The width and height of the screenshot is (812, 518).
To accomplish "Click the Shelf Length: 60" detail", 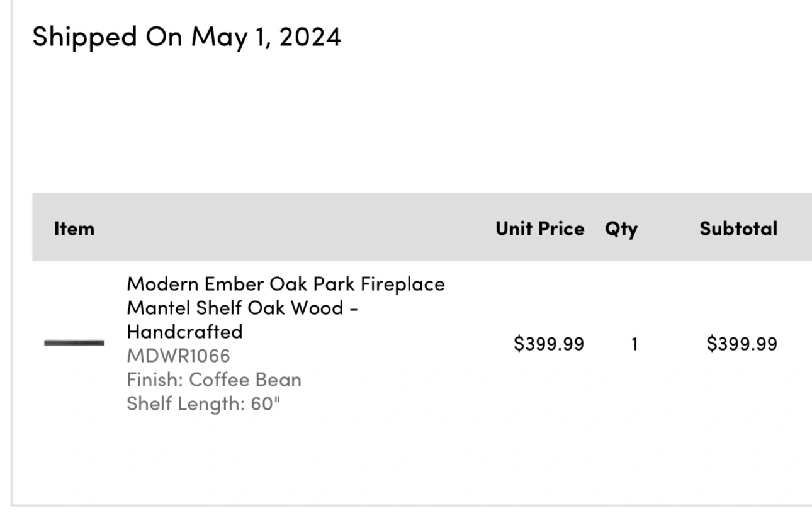I will pyautogui.click(x=203, y=403).
